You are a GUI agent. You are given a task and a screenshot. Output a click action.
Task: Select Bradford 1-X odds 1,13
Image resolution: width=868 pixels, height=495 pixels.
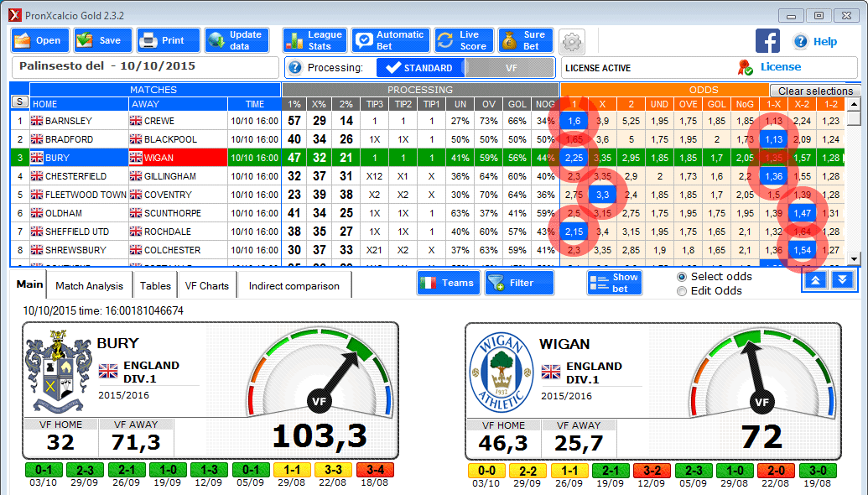tap(773, 139)
